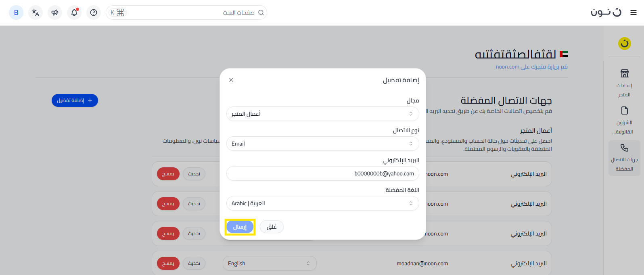The image size is (644, 275).
Task: Click delete (يمسح) in second email row
Action: point(168,204)
